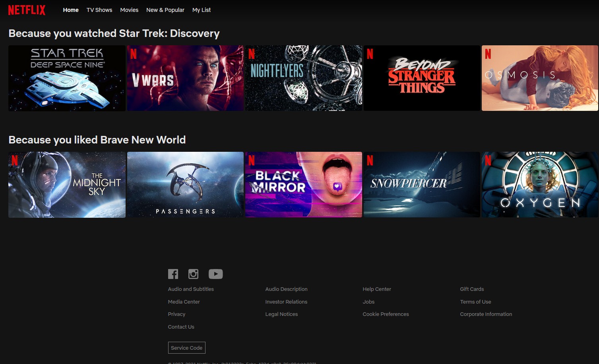Viewport: 599px width, 364px height.
Task: Open the Gift Cards link
Action: click(472, 289)
